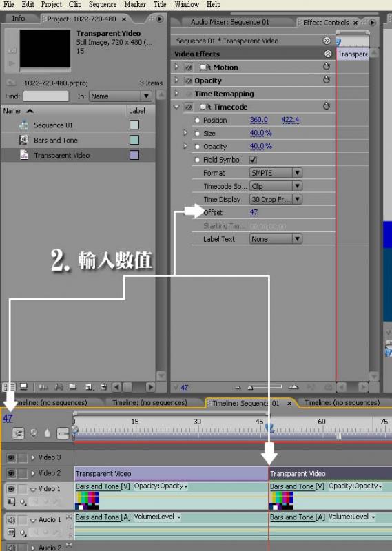Open the binoculars Find icon in the project panel
This screenshot has width=392, height=551.
coord(59,387)
